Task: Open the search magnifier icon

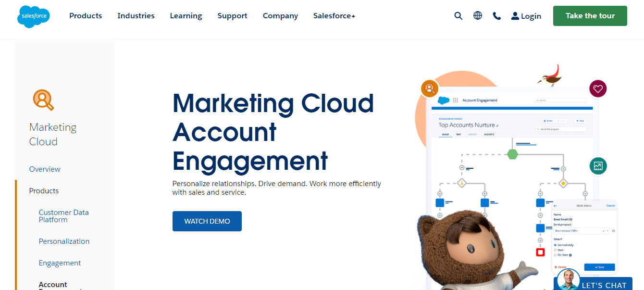Action: [x=458, y=16]
